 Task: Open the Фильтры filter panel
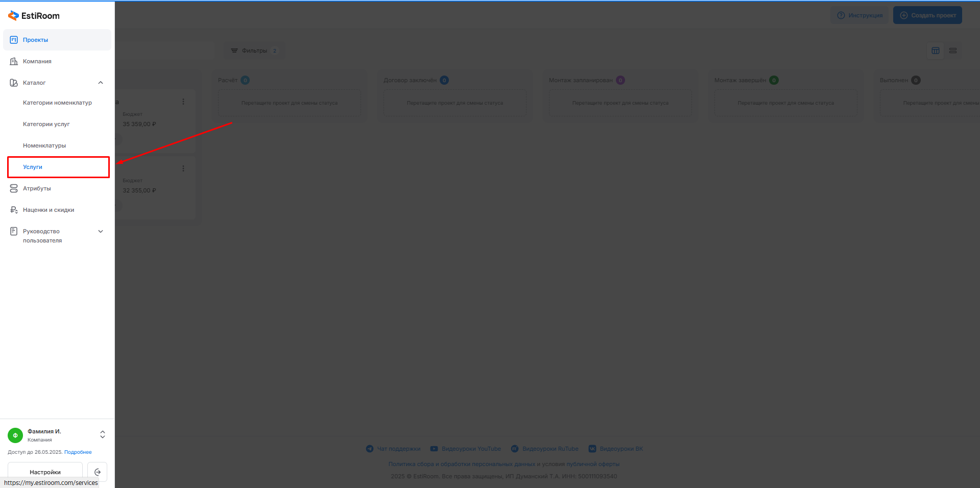pyautogui.click(x=253, y=51)
